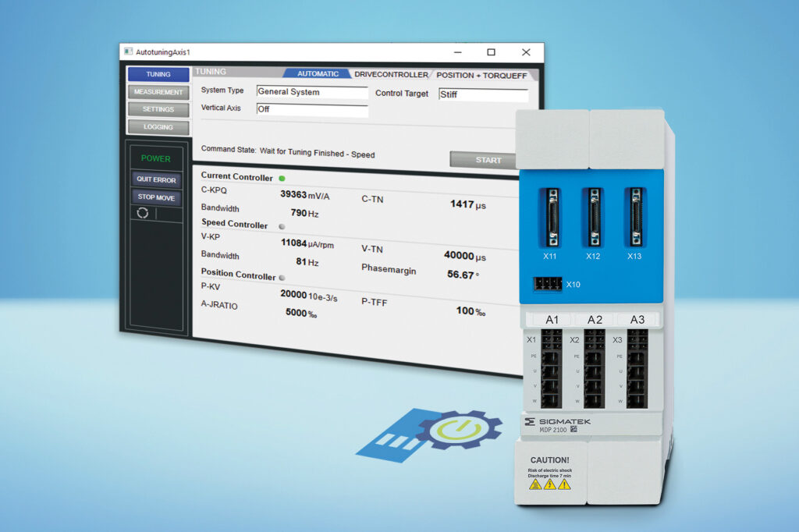Open the POSITION + TORQUEFF tab
The image size is (799, 532).
tap(481, 76)
